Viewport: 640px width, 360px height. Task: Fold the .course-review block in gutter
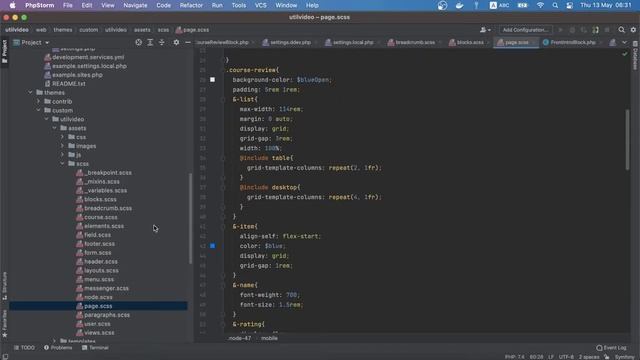pyautogui.click(x=222, y=70)
